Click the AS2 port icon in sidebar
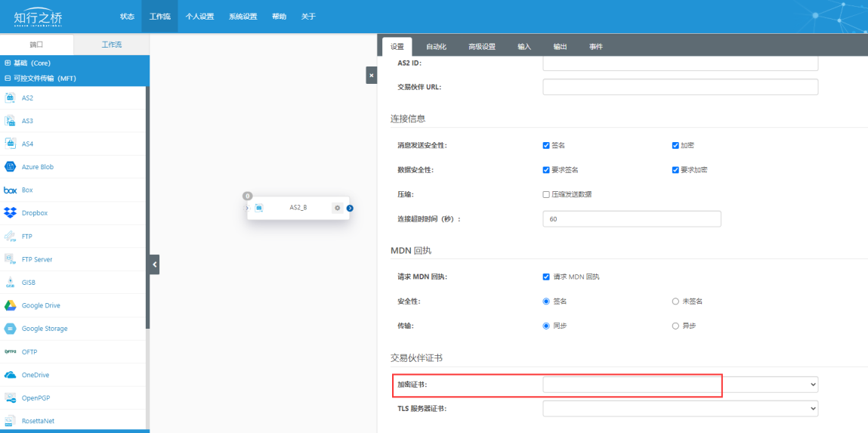The image size is (868, 433). [x=11, y=97]
